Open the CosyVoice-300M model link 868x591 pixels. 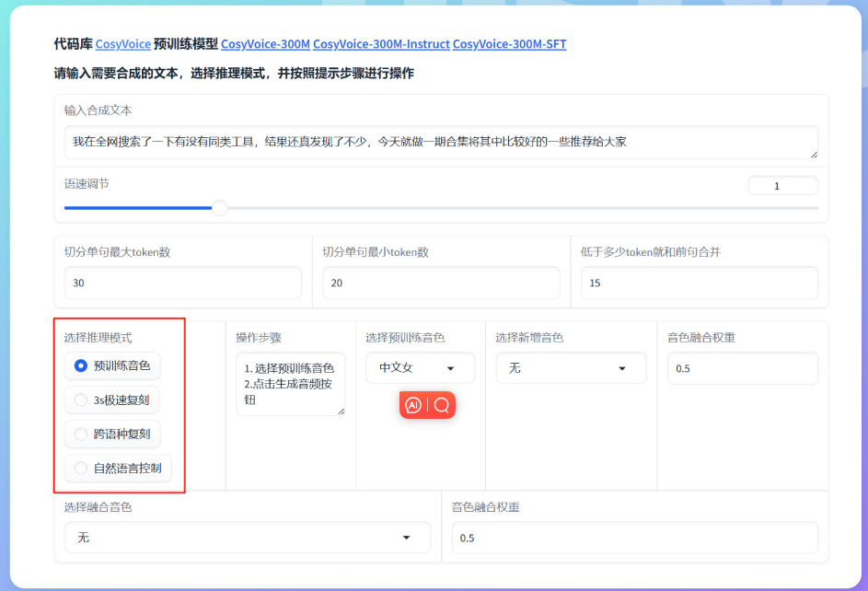point(265,44)
